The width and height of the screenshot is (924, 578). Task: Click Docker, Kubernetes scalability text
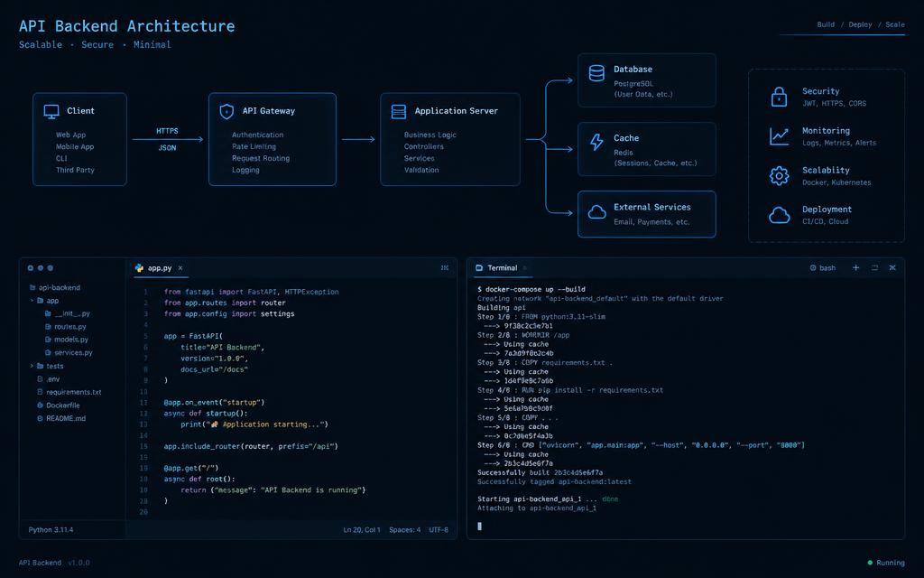tap(836, 182)
